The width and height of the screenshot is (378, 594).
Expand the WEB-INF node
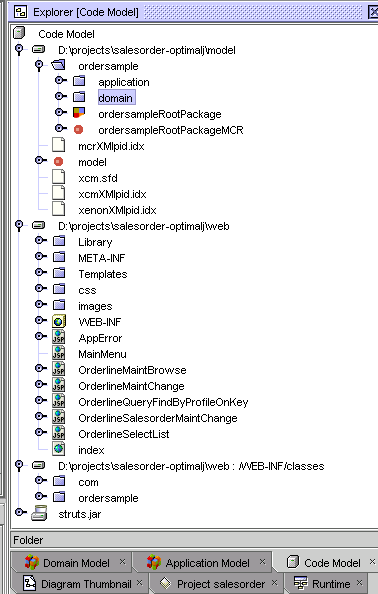tap(41, 320)
